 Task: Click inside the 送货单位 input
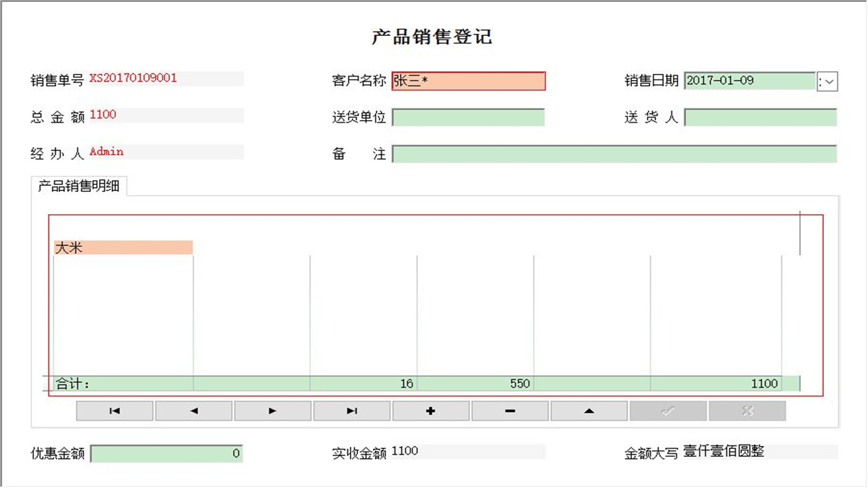(468, 117)
